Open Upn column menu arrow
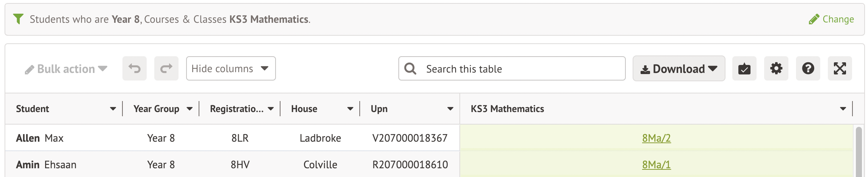Image resolution: width=868 pixels, height=177 pixels. (x=450, y=109)
